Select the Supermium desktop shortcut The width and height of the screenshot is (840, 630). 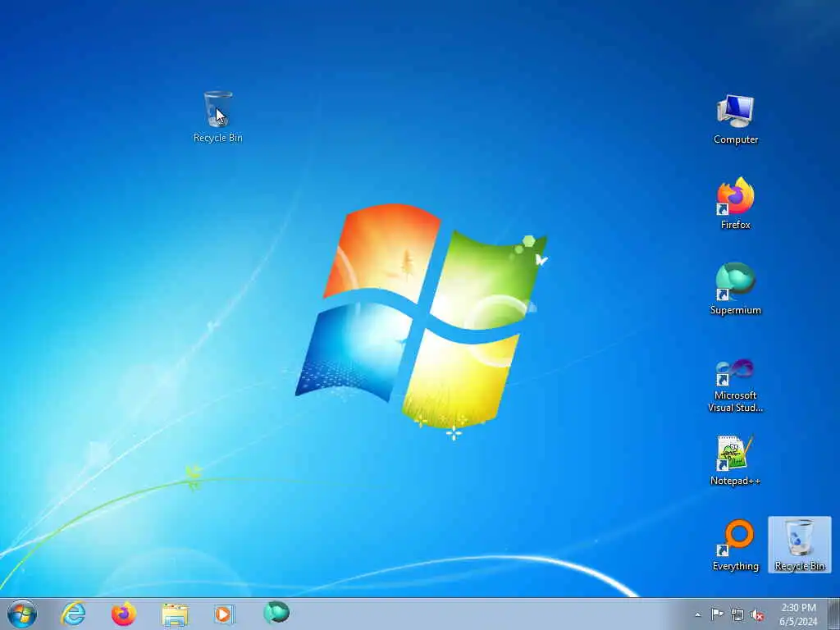(x=736, y=288)
